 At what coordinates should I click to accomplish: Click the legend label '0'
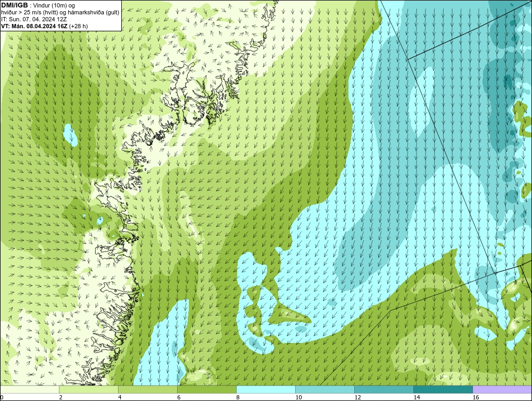point(2,397)
